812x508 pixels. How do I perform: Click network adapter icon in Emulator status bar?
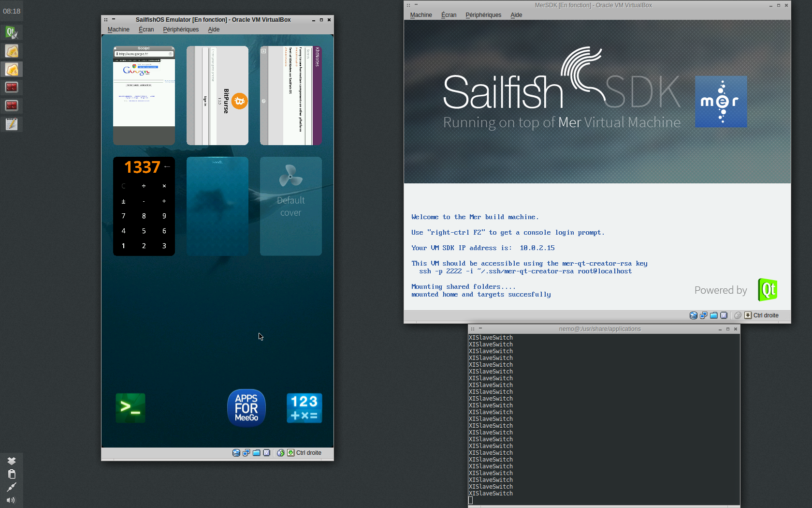point(246,453)
